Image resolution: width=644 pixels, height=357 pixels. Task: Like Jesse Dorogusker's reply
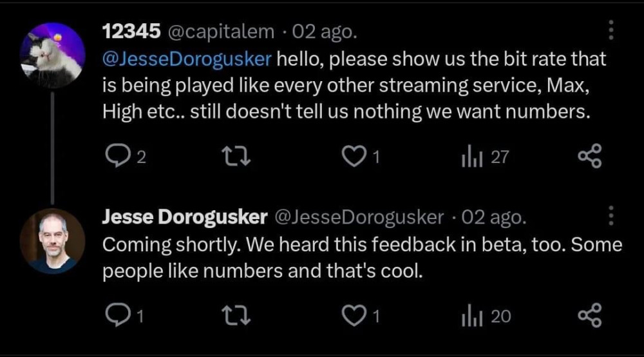tap(353, 316)
